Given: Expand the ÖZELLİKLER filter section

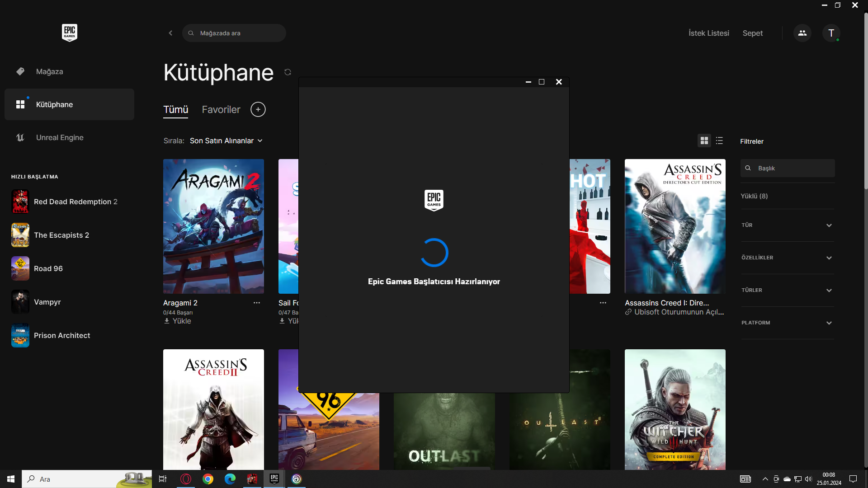Looking at the screenshot, I should tap(787, 258).
